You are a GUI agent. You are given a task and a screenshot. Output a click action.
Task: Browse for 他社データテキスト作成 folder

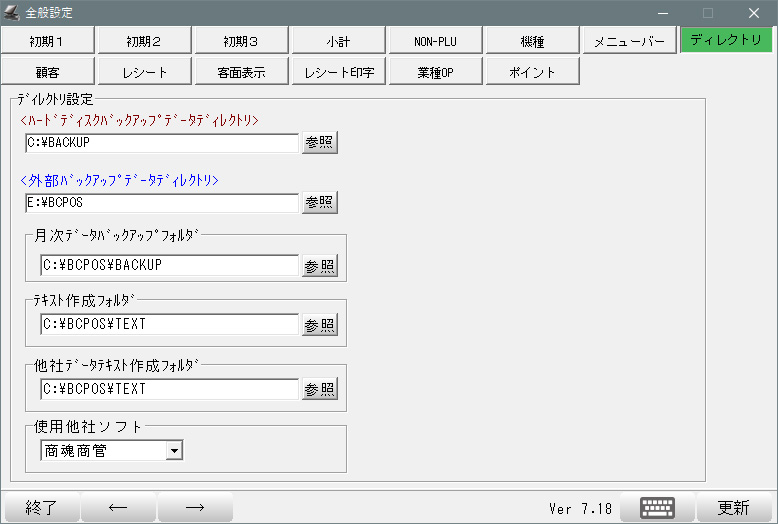click(x=320, y=389)
